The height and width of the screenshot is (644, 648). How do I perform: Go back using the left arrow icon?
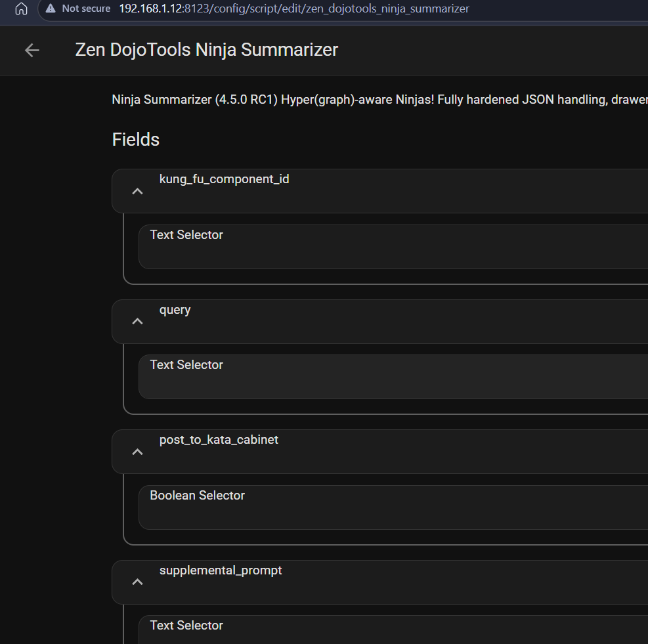32,51
